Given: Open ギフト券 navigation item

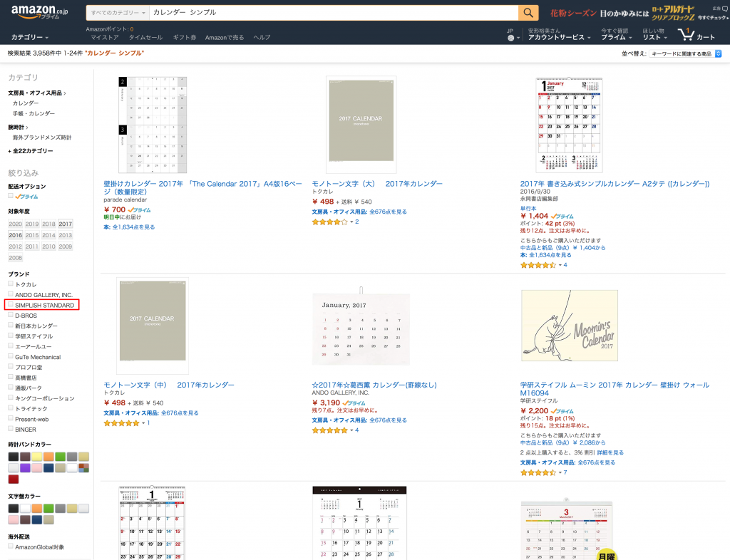Looking at the screenshot, I should click(185, 38).
